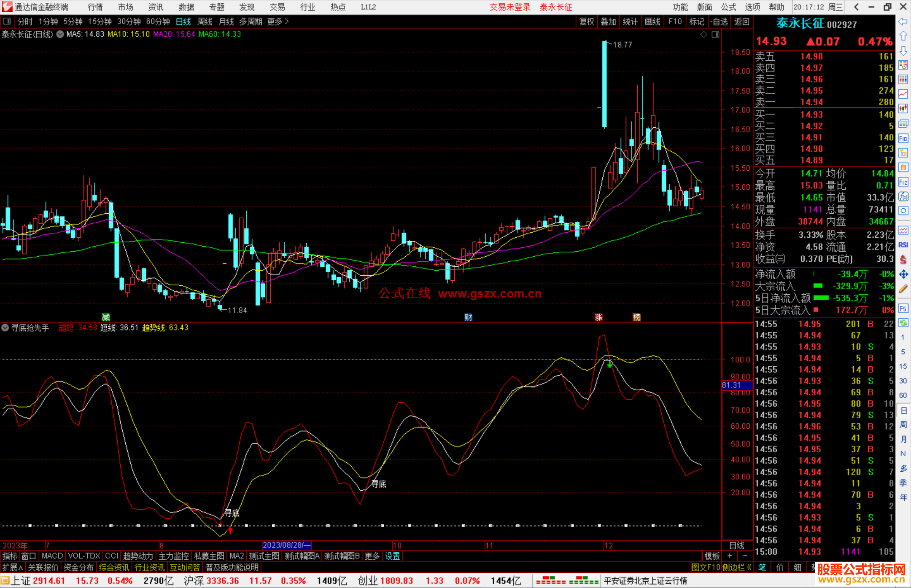Open the f(x) formula manager icon
911x588 pixels.
903,196
